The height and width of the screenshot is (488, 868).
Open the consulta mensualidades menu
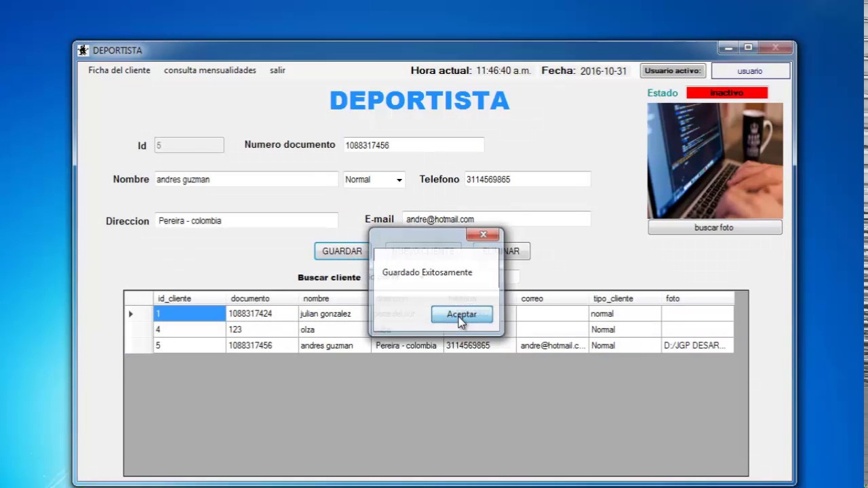click(x=210, y=70)
